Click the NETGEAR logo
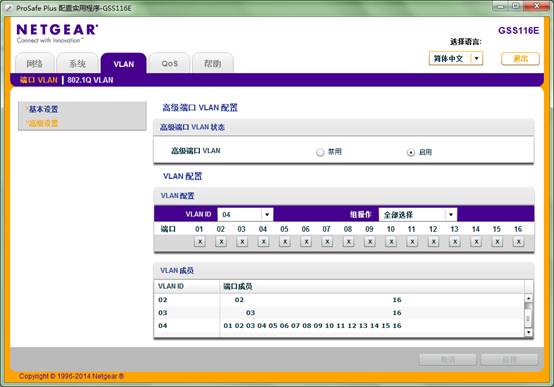Screen dimensions: 554x387 [x=57, y=33]
